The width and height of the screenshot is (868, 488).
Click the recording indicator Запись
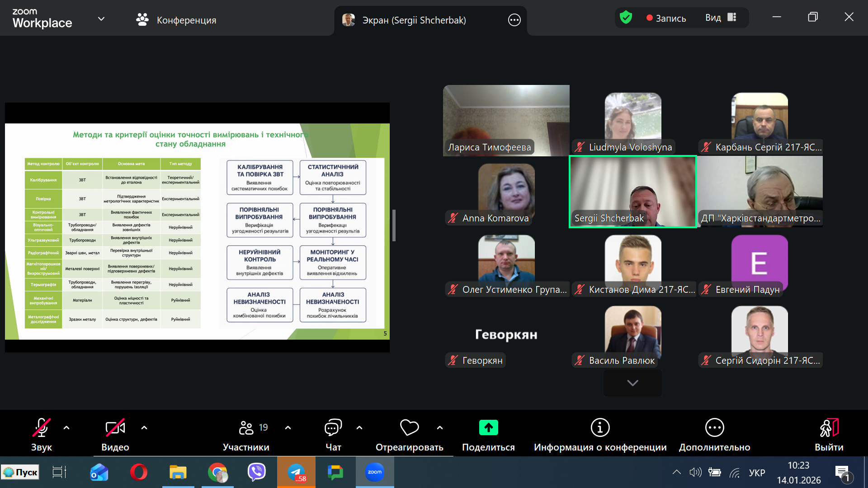pos(666,18)
